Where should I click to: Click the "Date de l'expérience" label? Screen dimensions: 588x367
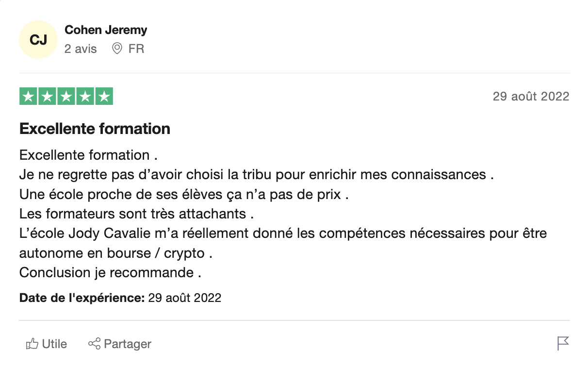click(82, 298)
